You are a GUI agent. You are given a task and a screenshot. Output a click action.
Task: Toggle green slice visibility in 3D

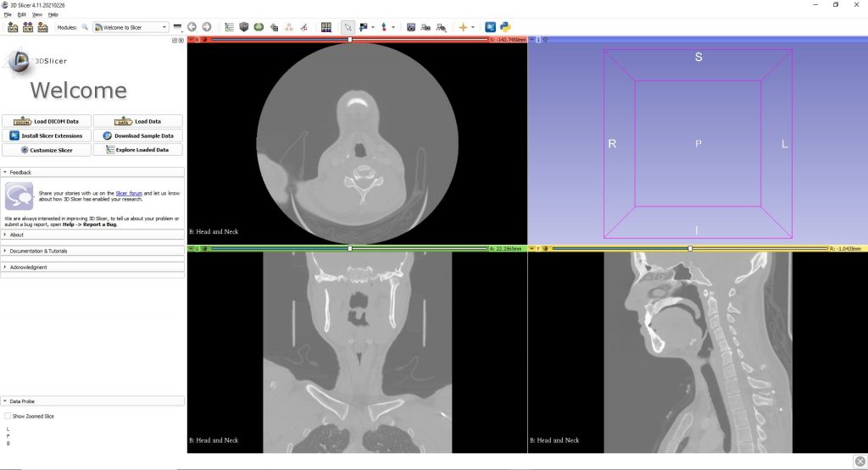204,249
